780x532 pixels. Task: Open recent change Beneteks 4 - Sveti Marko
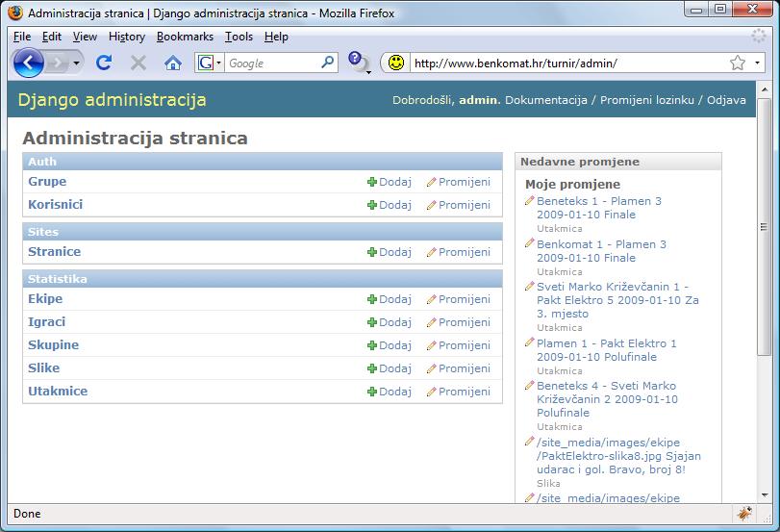coord(607,399)
